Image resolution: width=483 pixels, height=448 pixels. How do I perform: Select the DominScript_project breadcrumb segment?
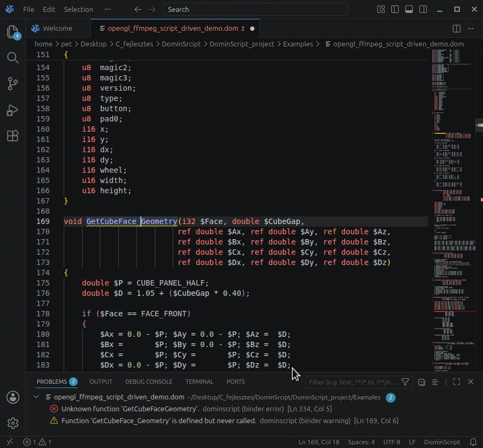(242, 44)
